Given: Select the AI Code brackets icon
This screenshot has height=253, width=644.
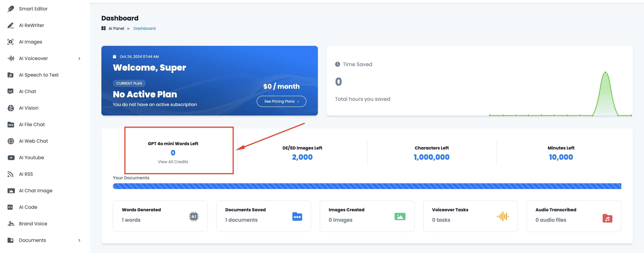Looking at the screenshot, I should (x=10, y=207).
